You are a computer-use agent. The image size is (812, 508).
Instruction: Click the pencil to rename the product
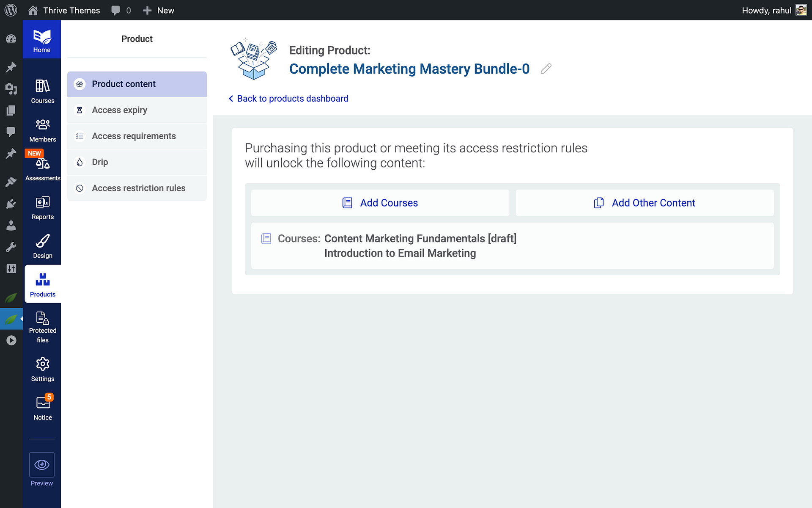click(546, 69)
